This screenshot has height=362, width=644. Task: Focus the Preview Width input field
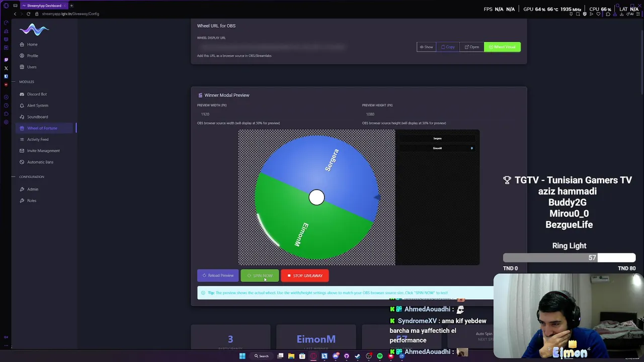pyautogui.click(x=276, y=114)
